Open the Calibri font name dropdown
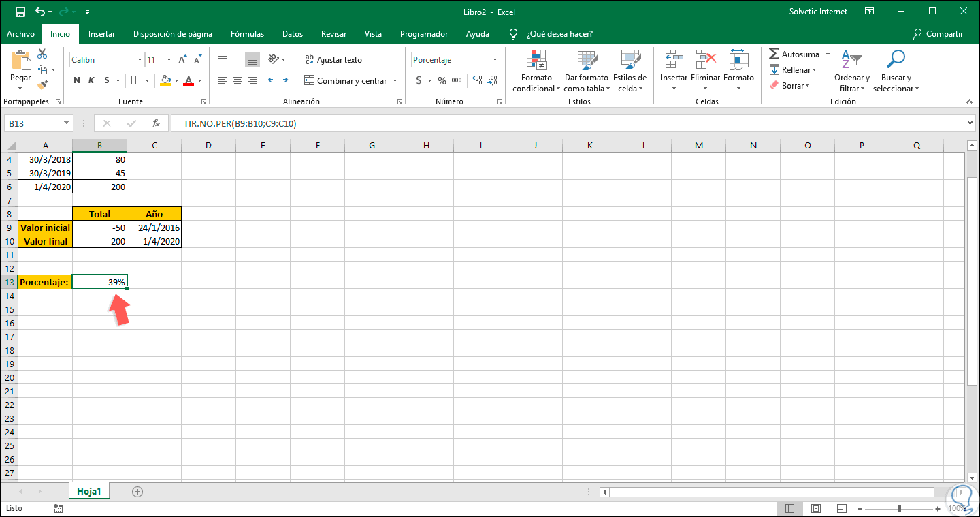The height and width of the screenshot is (517, 980). click(x=139, y=60)
